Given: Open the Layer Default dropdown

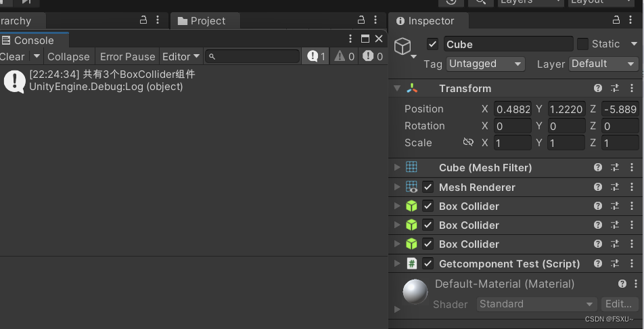Looking at the screenshot, I should (x=603, y=64).
